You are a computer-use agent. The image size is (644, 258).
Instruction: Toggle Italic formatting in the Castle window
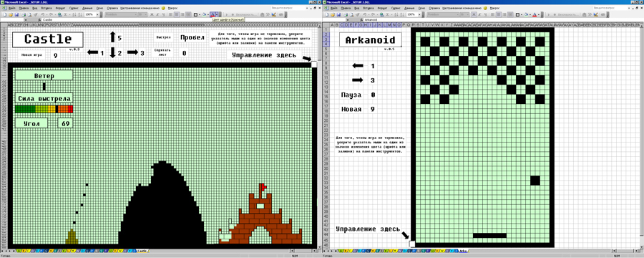coord(157,14)
